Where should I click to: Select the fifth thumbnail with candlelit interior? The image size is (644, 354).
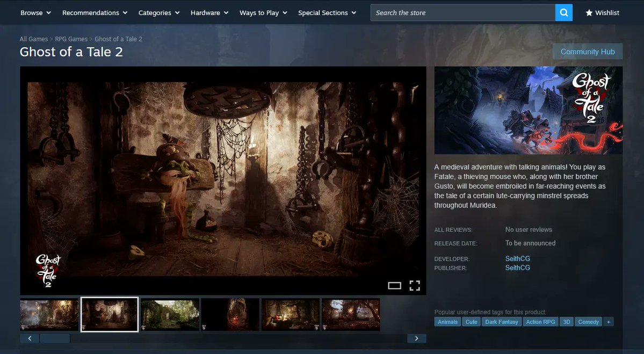pos(291,315)
